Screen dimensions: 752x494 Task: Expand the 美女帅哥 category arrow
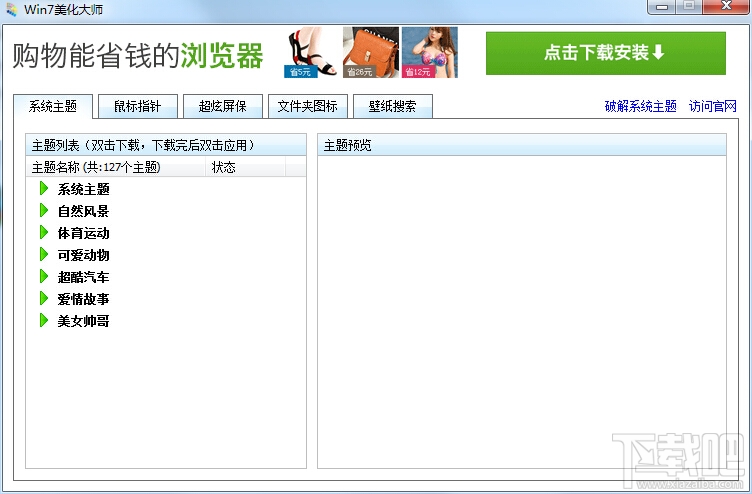(44, 320)
